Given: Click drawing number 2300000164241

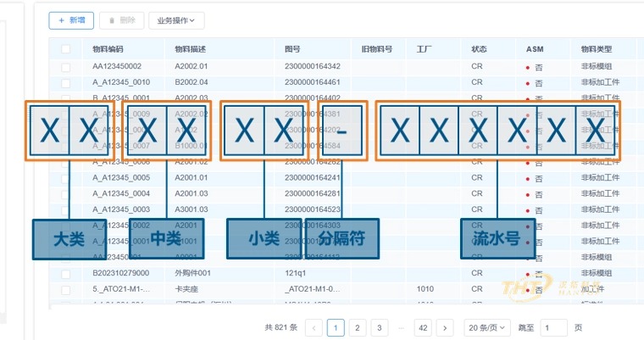Looking at the screenshot, I should [x=313, y=177].
